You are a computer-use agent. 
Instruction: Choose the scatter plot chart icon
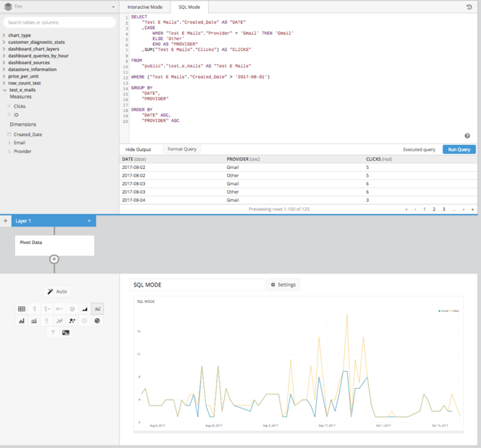(x=59, y=321)
